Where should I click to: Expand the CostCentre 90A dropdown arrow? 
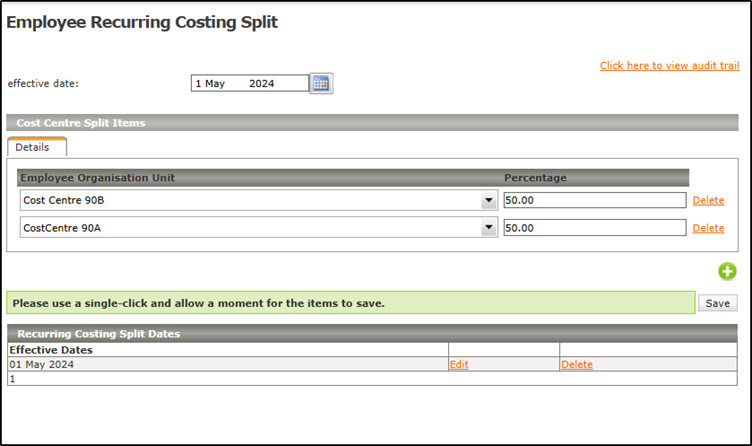point(489,228)
